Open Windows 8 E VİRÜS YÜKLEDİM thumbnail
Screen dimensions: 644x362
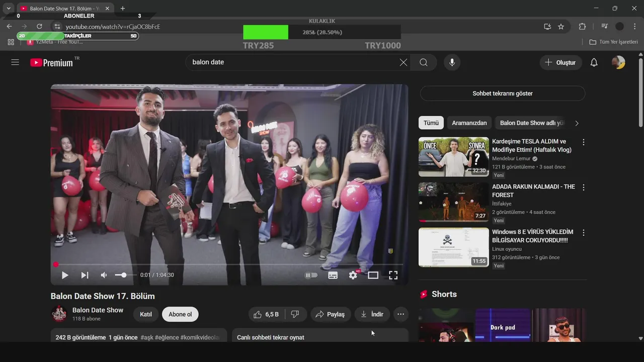click(454, 247)
